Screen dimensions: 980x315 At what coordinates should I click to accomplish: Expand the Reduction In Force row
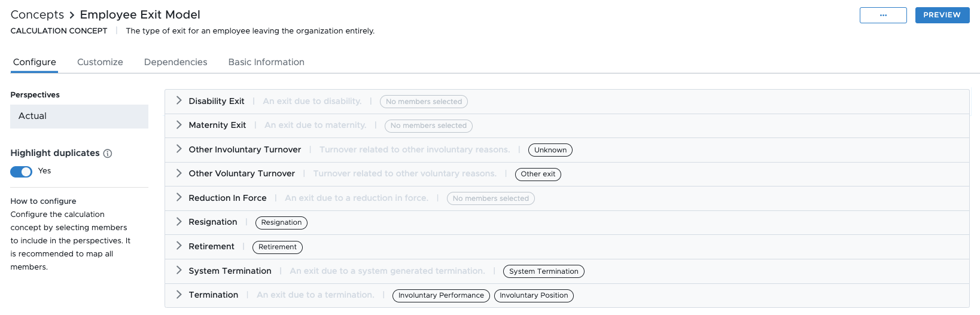click(x=179, y=198)
